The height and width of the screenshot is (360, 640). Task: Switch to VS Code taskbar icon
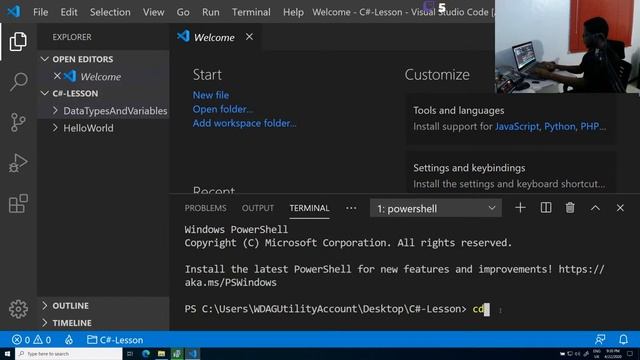coord(193,353)
